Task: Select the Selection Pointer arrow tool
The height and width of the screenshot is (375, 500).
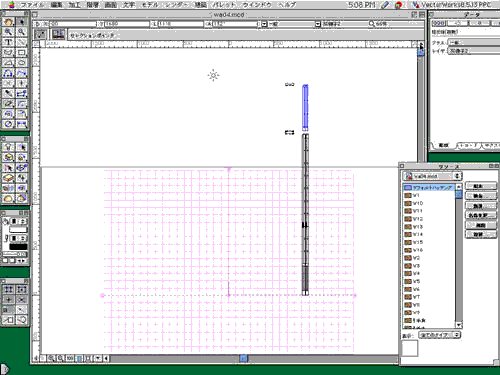Action: pos(21,22)
